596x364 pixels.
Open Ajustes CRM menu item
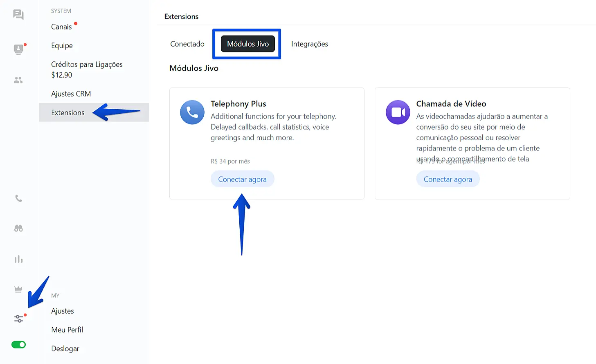pyautogui.click(x=71, y=94)
